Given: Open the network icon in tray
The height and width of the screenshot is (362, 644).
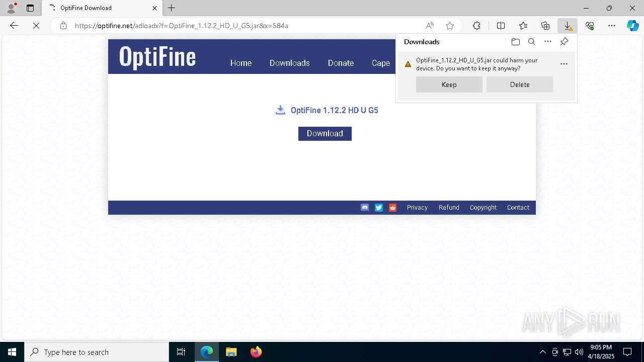Looking at the screenshot, I should [567, 352].
